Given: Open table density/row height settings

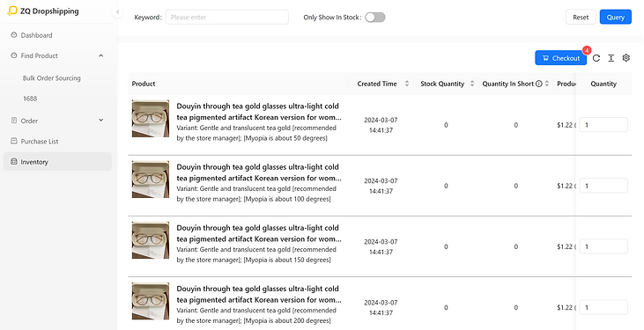Looking at the screenshot, I should 611,58.
